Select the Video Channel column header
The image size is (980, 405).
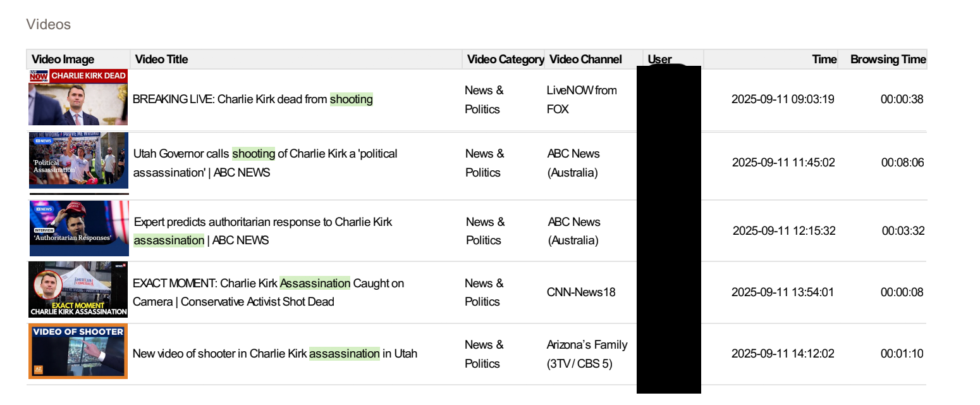coord(585,59)
